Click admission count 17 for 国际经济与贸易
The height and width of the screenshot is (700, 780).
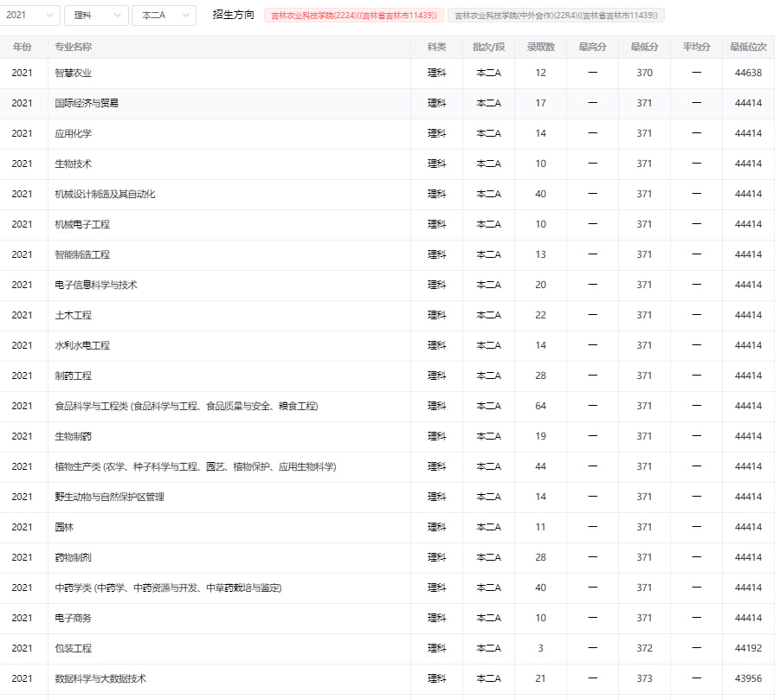[541, 104]
